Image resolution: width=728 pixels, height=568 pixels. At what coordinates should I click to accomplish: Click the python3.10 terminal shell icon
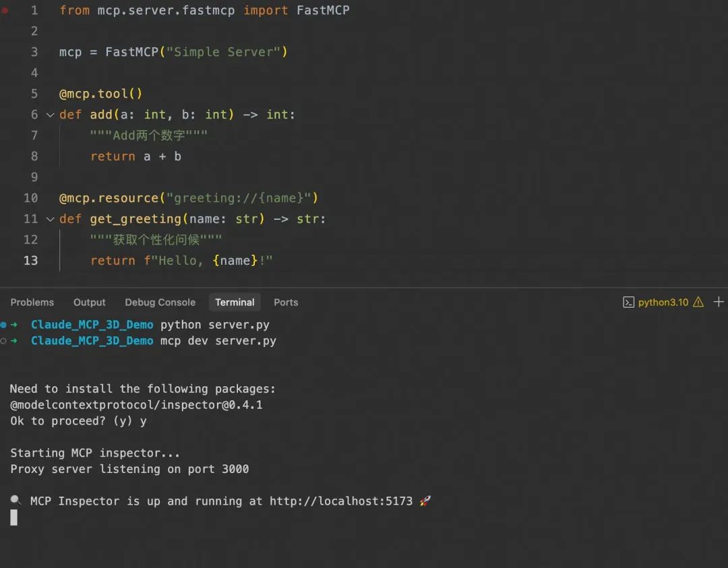pos(628,302)
